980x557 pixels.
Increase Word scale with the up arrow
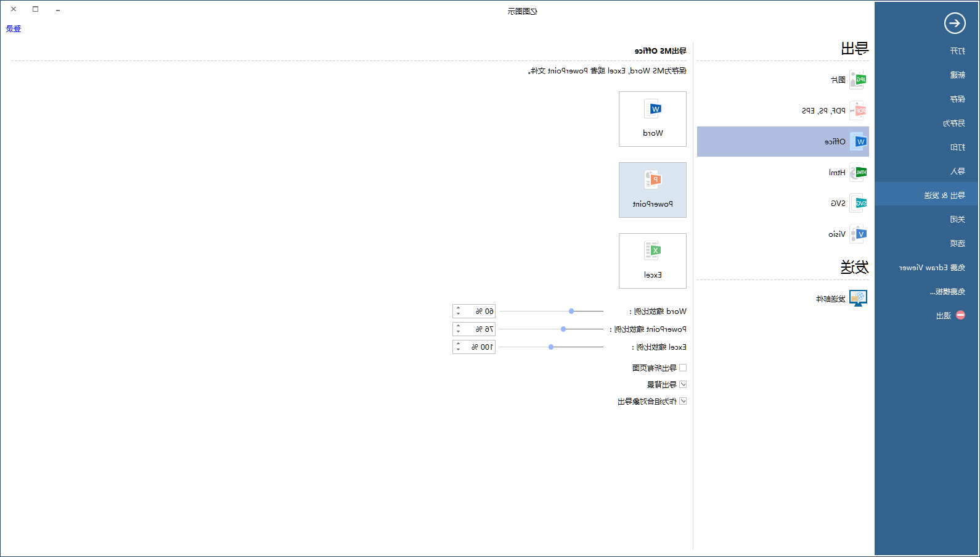[x=458, y=308]
